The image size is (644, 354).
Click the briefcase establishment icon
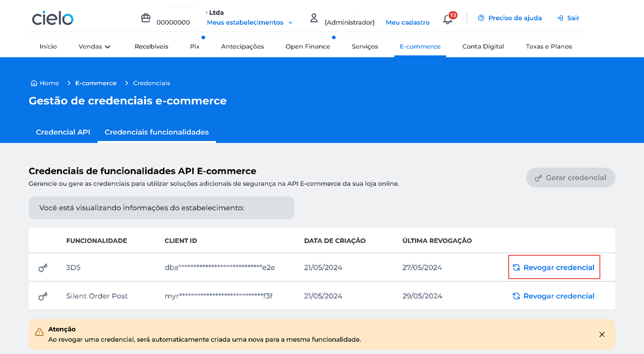click(x=146, y=18)
